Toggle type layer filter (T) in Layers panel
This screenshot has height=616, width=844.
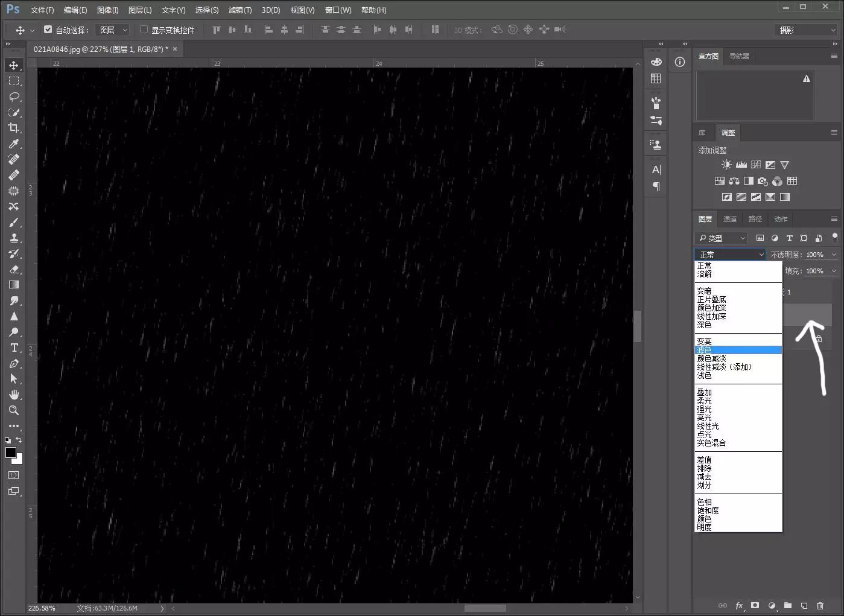click(789, 238)
